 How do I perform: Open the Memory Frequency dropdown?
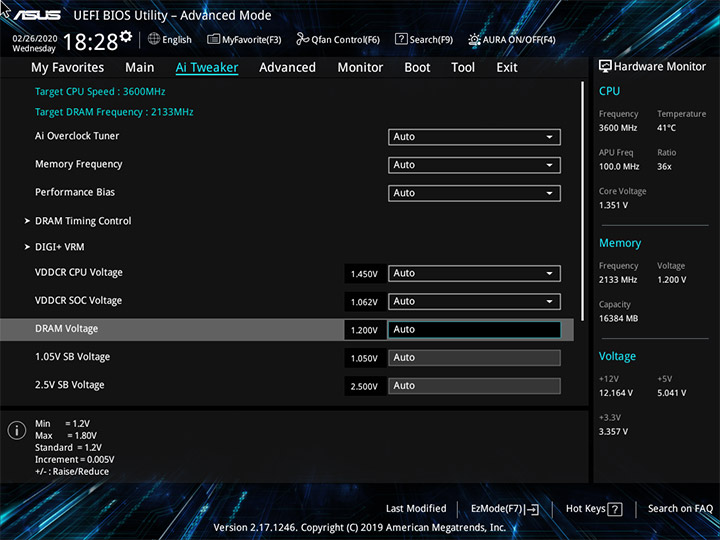pyautogui.click(x=474, y=165)
